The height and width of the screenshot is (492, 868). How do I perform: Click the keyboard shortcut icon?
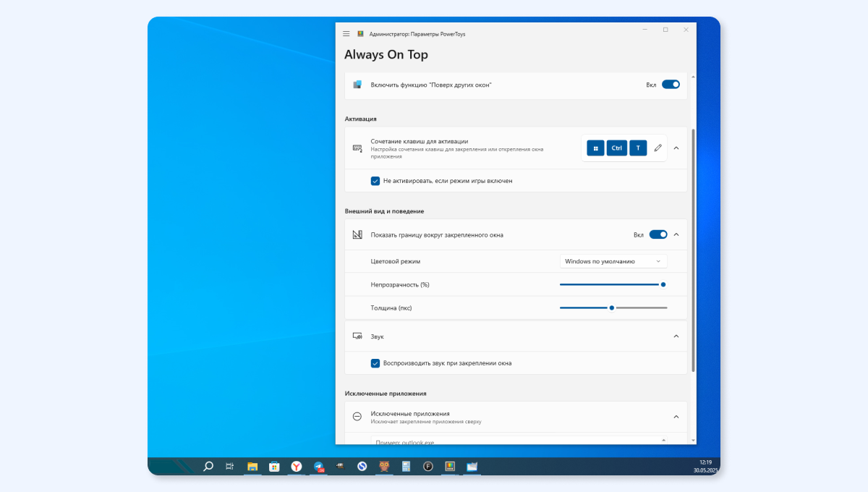(x=357, y=148)
